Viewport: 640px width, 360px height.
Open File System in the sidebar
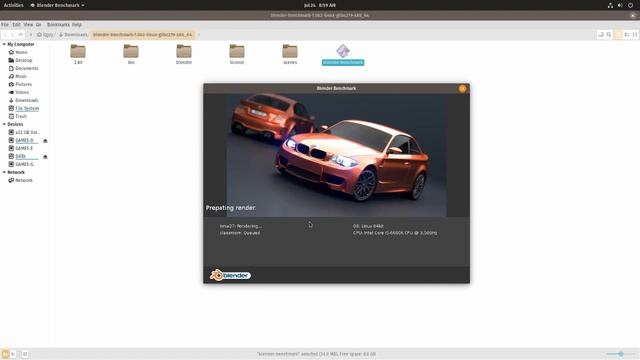click(x=24, y=108)
